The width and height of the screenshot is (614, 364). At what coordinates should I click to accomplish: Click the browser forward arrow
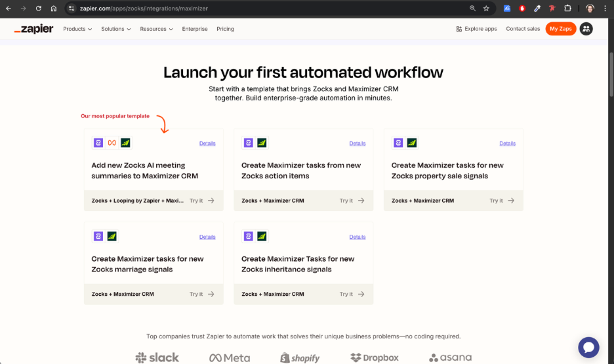[23, 9]
